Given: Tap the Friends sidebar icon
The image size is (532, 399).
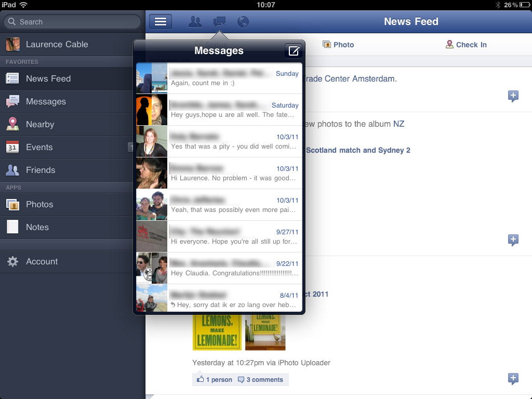Looking at the screenshot, I should pos(12,170).
